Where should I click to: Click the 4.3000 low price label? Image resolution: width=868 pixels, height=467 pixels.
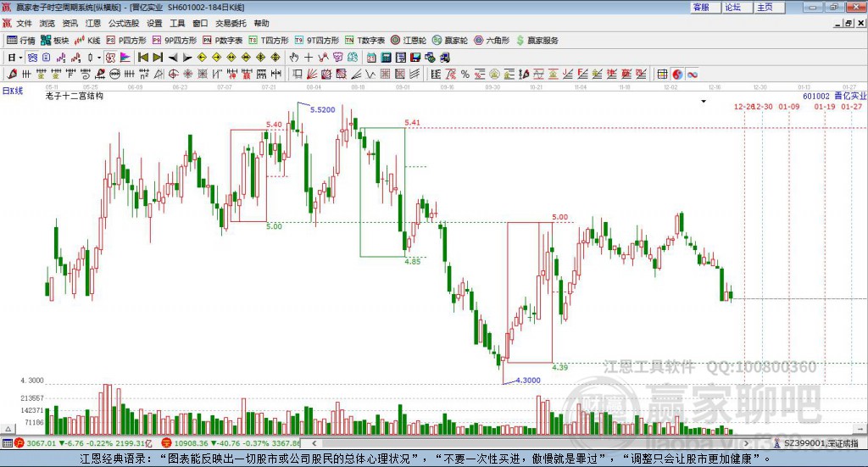point(528,381)
